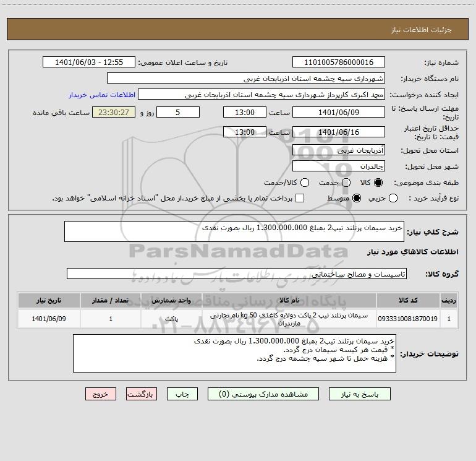Click the واحد شمارش column header
Screen dimensions: 476x461
171,300
